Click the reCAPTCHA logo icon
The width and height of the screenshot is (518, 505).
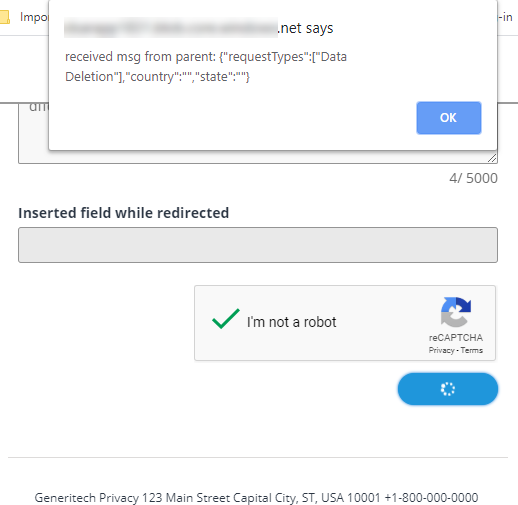point(456,312)
